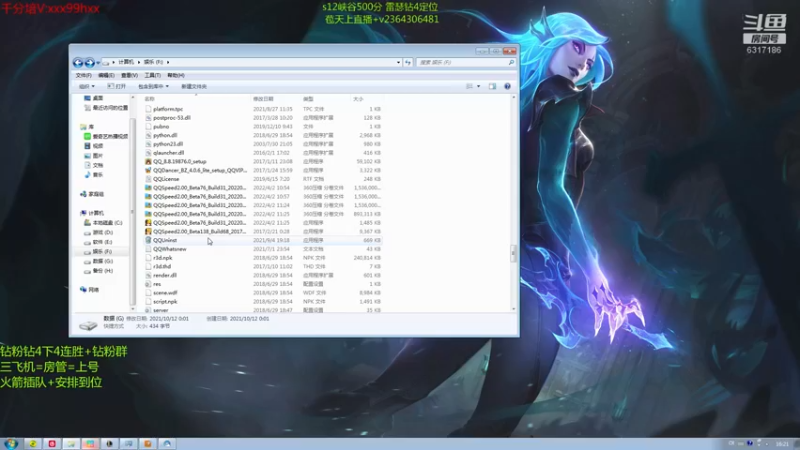
Task: Open the 组织 dropdown in the toolbar
Action: coord(86,87)
